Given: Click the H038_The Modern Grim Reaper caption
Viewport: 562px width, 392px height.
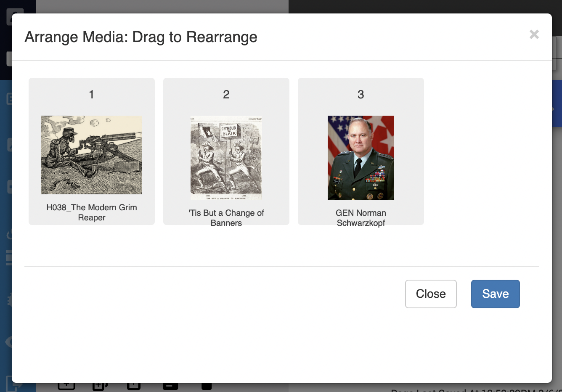Looking at the screenshot, I should click(x=92, y=212).
